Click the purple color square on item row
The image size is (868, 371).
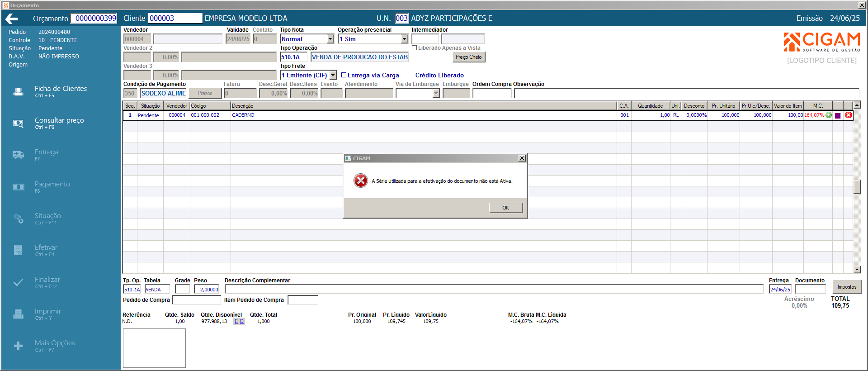point(838,116)
